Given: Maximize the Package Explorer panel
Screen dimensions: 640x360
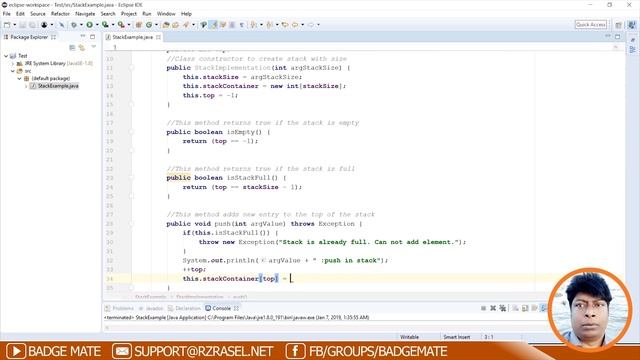Looking at the screenshot, I should pos(93,37).
